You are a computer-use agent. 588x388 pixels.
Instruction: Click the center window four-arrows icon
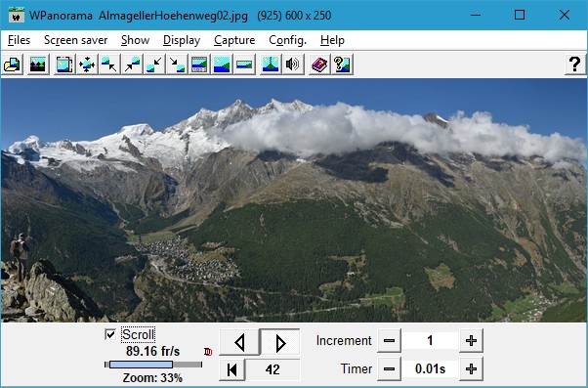pyautogui.click(x=87, y=65)
